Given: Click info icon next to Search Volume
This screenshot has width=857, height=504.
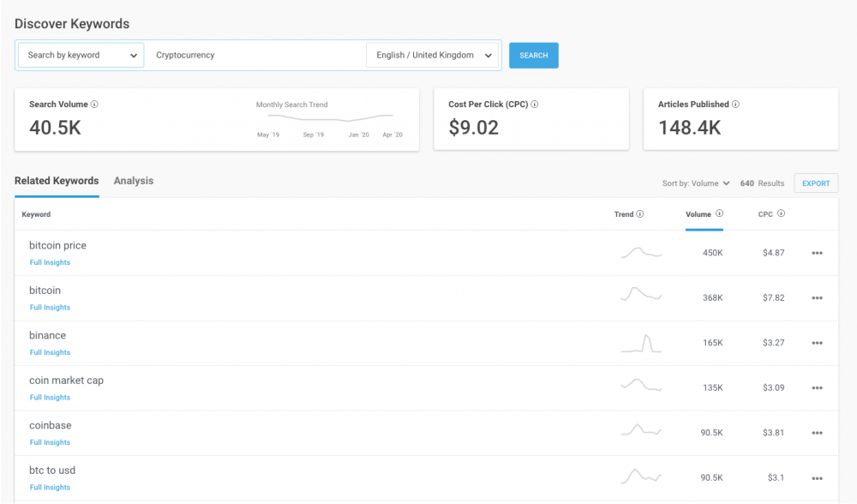Looking at the screenshot, I should [x=94, y=105].
